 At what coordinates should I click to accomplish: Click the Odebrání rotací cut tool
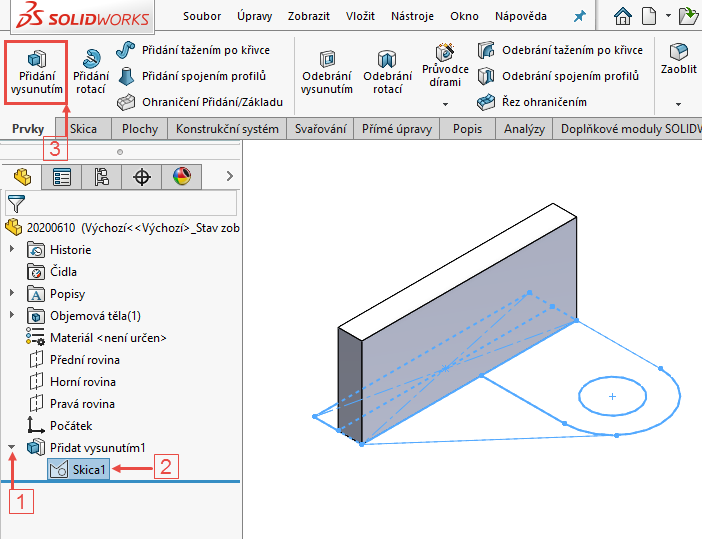point(387,72)
